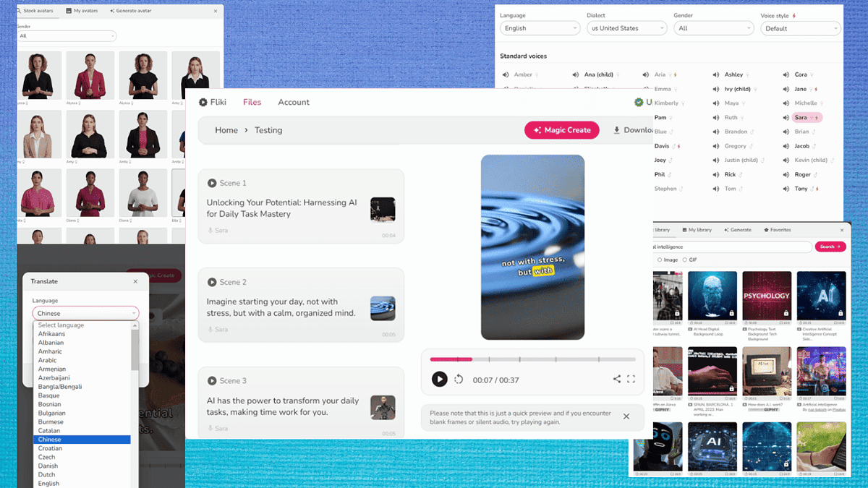Select the highlighted Sara voice entry
868x488 pixels.
807,117
